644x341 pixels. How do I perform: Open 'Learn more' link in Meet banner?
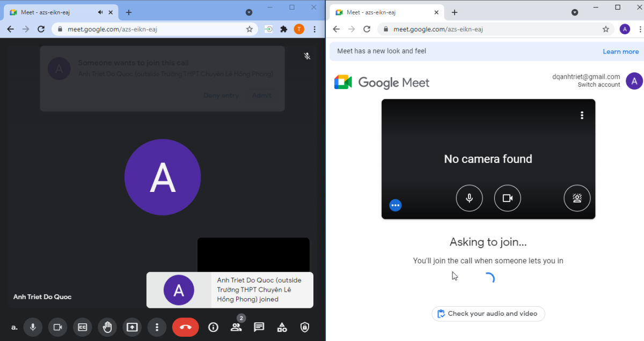click(621, 51)
